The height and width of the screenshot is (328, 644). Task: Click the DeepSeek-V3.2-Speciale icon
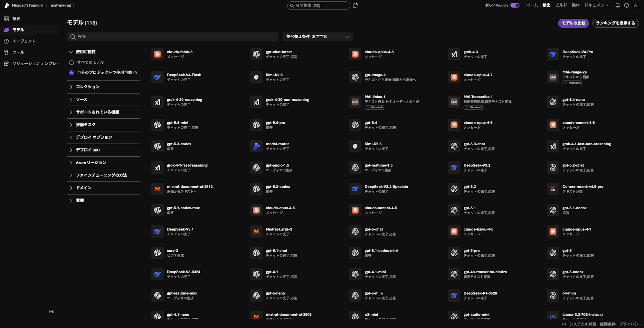355,189
